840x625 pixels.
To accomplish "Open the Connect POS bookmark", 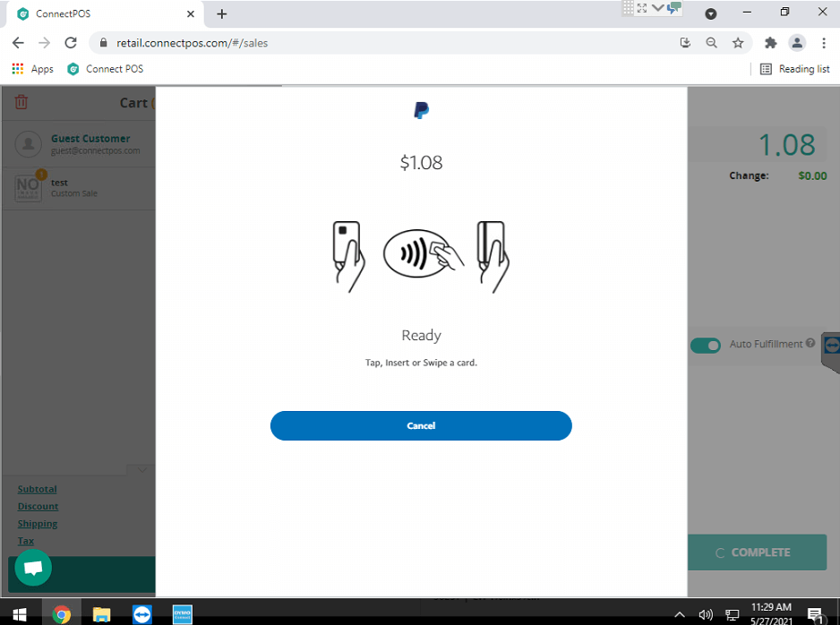I will click(x=105, y=69).
